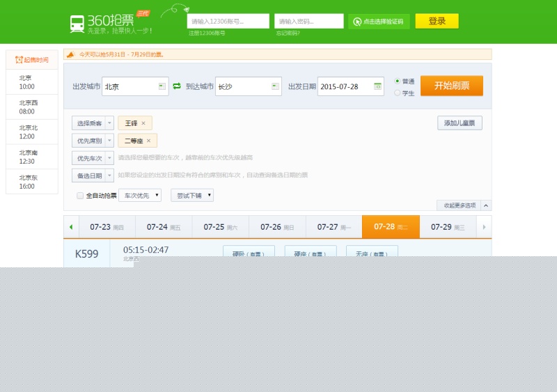Swap departure and arrival cities icon
The width and height of the screenshot is (557, 392).
[177, 86]
